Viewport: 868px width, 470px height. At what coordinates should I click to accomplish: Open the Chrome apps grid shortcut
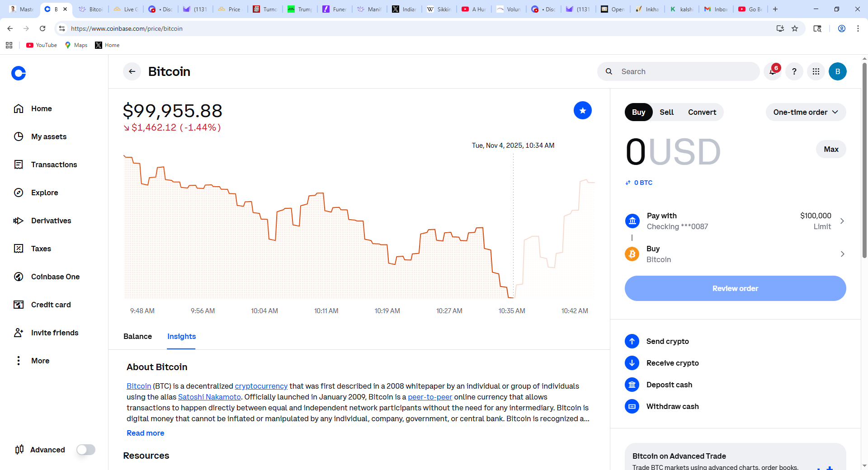(9, 45)
